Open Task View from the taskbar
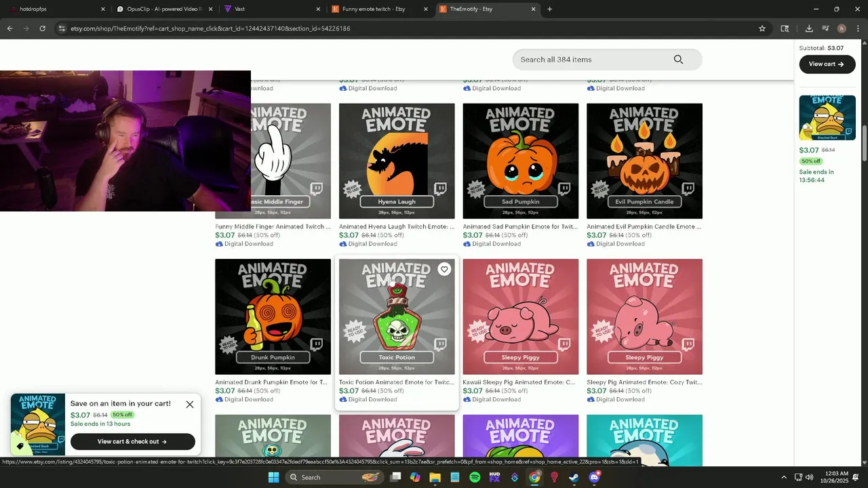The width and height of the screenshot is (868, 488). (396, 477)
